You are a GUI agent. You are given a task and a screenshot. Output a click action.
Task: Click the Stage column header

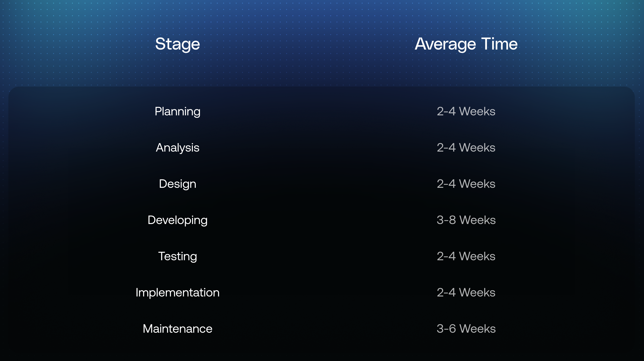(177, 44)
